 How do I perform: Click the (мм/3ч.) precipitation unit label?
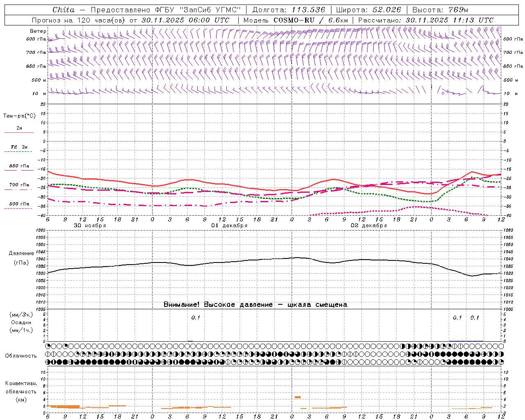tap(21, 315)
